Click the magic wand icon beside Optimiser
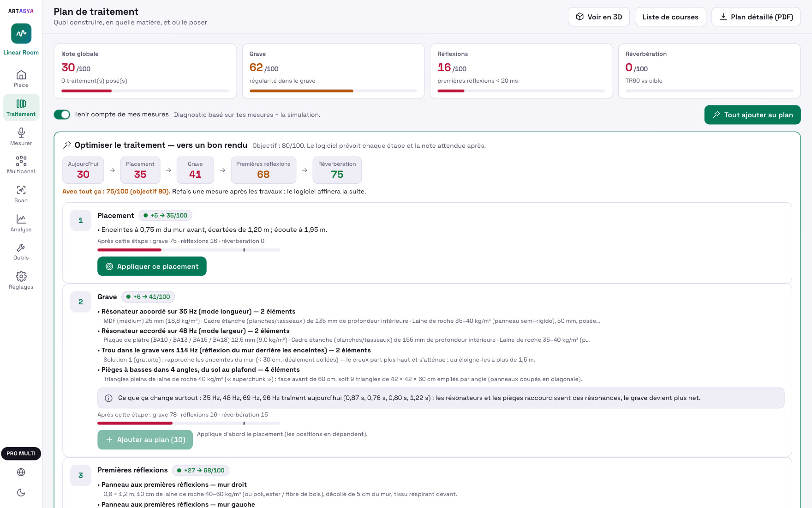The width and height of the screenshot is (812, 508). pyautogui.click(x=67, y=145)
